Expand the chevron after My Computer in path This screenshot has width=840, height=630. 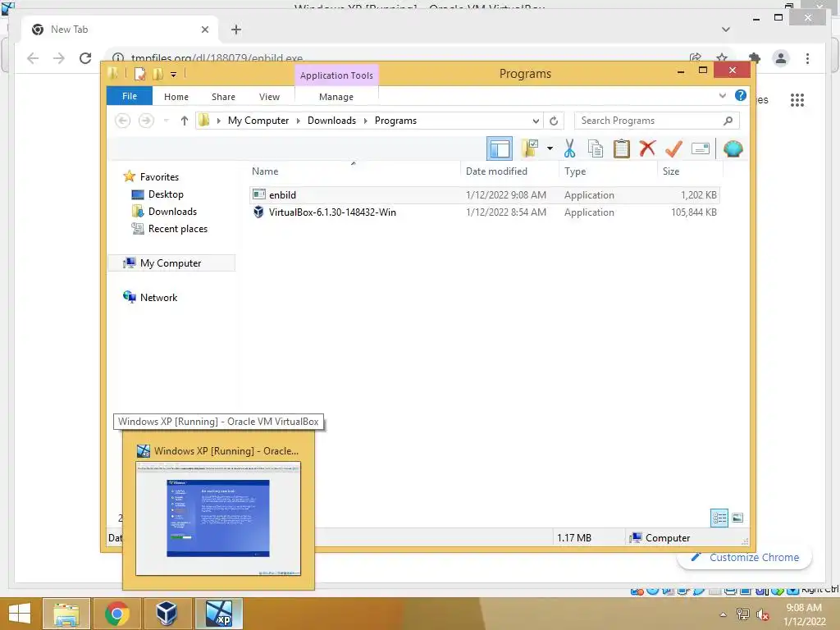pos(299,121)
